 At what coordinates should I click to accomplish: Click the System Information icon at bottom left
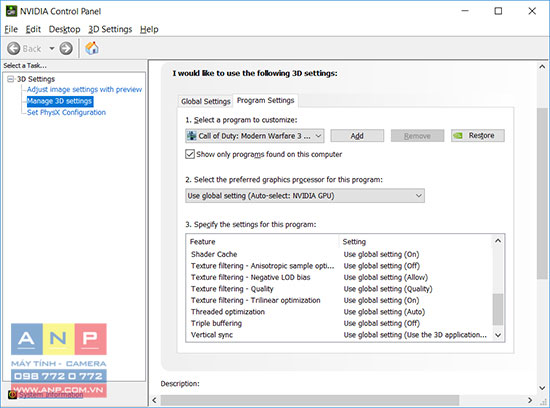12,395
